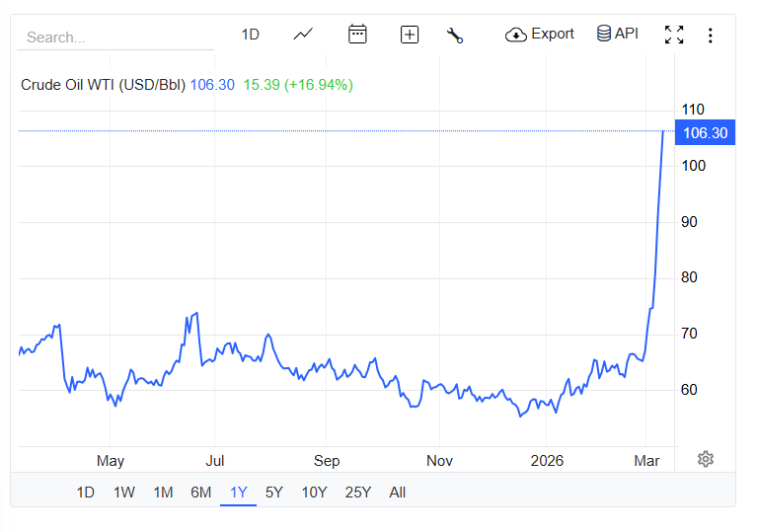Click the green +16.94% change value
Image resolution: width=757 pixels, height=532 pixels.
319,85
